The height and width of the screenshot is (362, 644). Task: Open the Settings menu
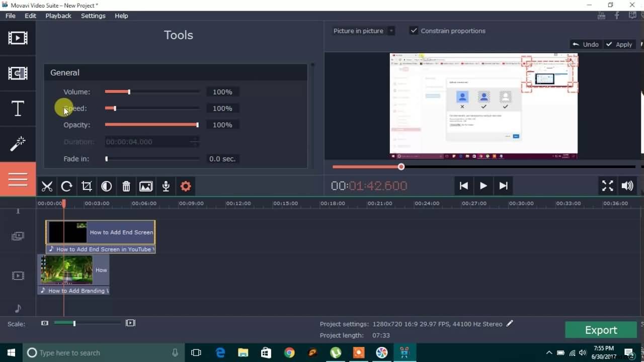tap(93, 16)
